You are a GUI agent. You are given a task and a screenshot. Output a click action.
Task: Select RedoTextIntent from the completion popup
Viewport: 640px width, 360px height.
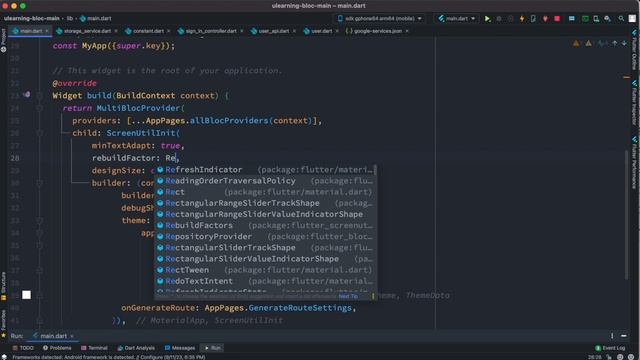pyautogui.click(x=265, y=281)
